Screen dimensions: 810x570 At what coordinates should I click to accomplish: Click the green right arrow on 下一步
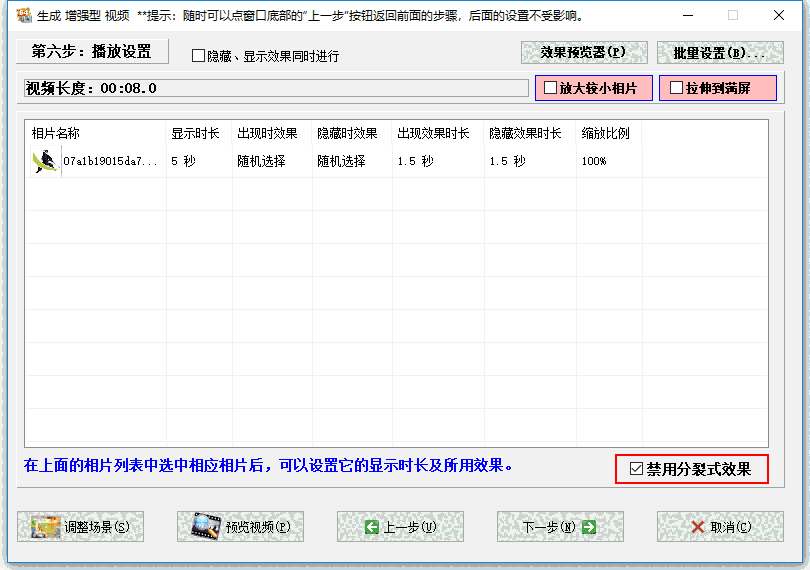point(589,527)
